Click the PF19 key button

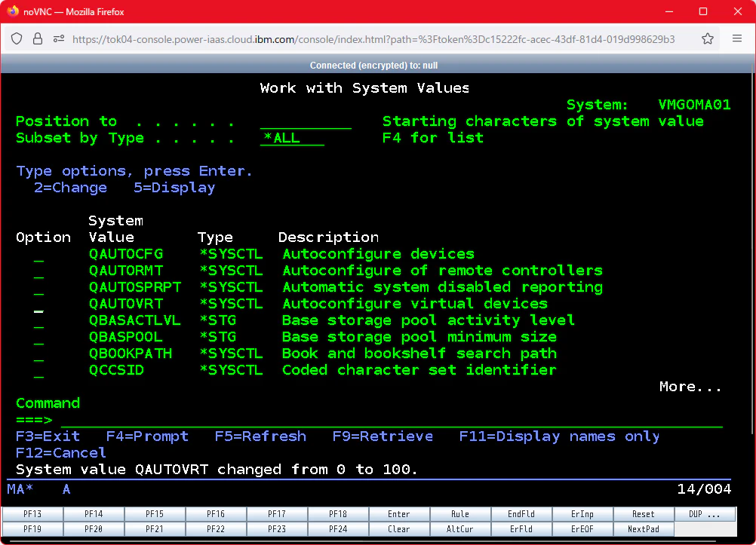[32, 529]
